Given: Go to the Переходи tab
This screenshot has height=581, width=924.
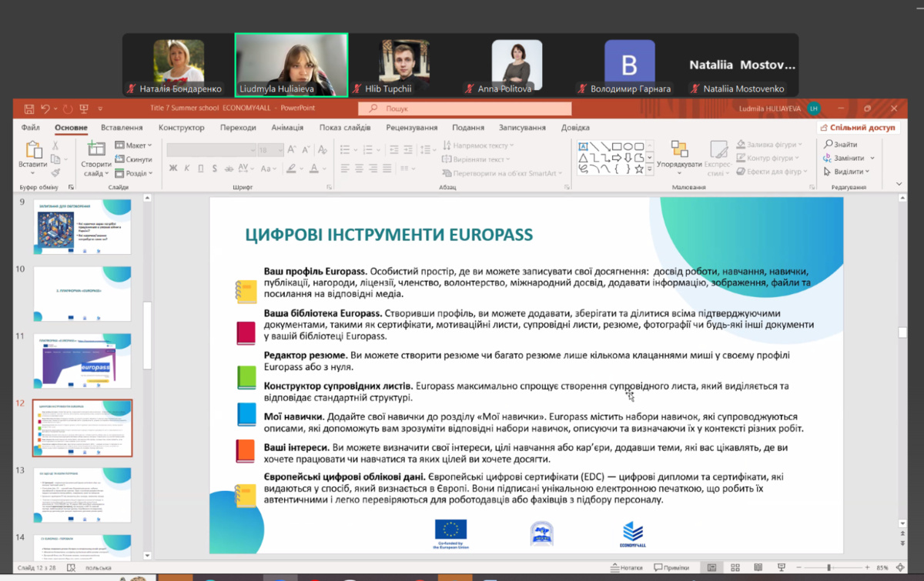Looking at the screenshot, I should pos(238,128).
